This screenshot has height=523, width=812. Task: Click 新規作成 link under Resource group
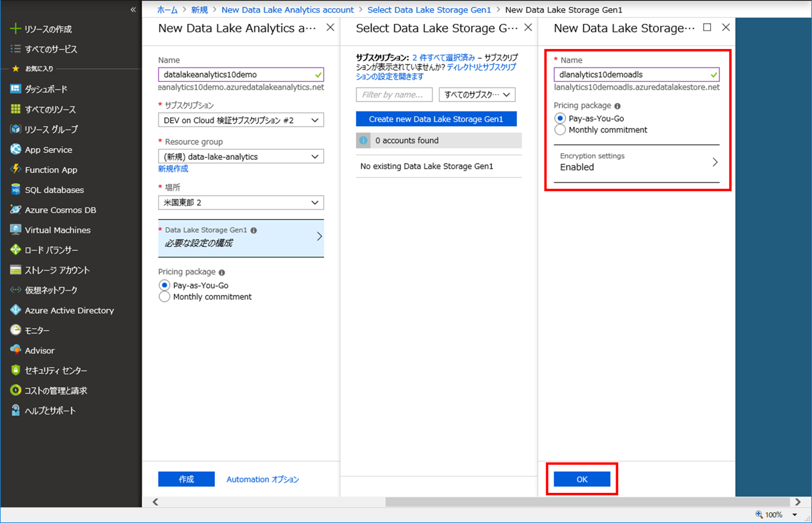(173, 169)
